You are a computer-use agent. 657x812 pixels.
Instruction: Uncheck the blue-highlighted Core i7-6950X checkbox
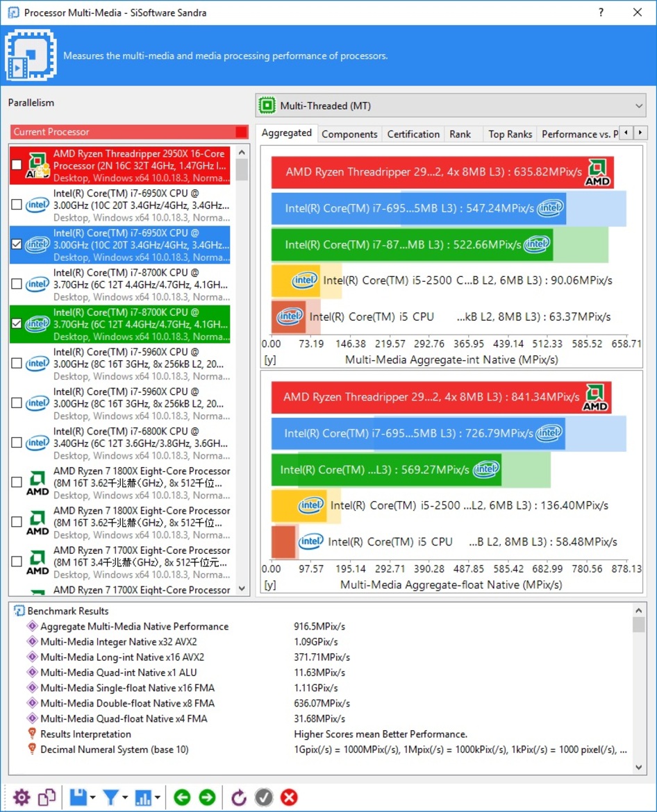(17, 244)
